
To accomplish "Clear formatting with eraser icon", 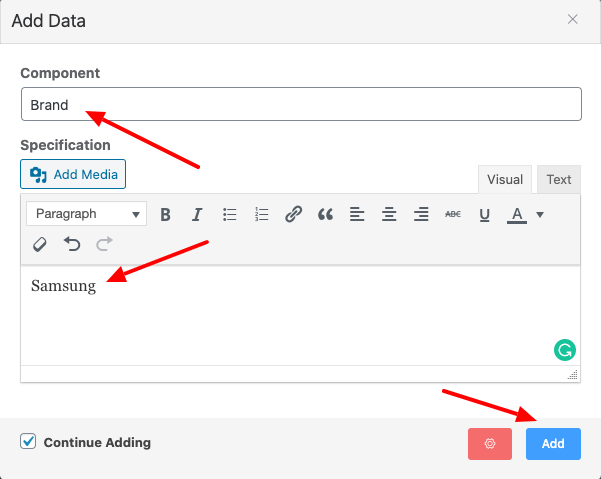I will [40, 243].
